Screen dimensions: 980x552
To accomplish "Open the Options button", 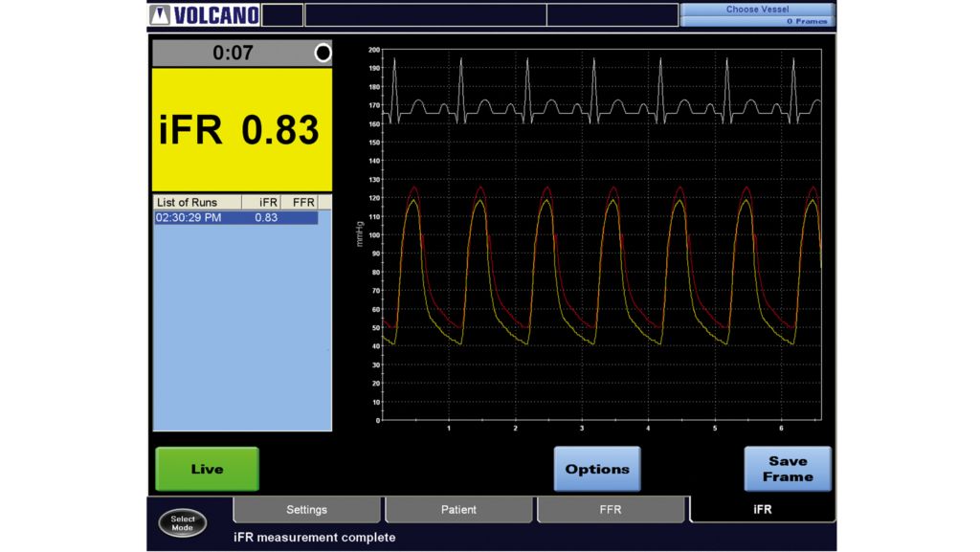I will (597, 469).
